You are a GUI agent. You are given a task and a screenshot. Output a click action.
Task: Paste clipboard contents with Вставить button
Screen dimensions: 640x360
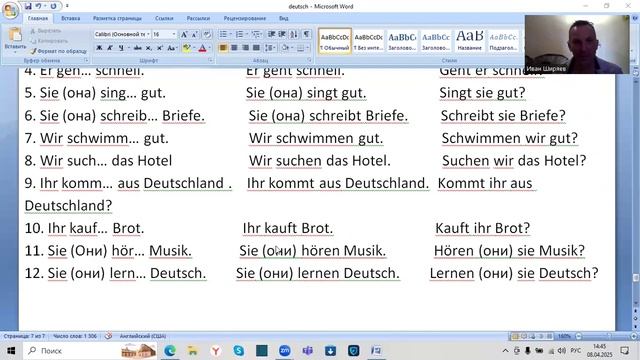pyautogui.click(x=15, y=40)
